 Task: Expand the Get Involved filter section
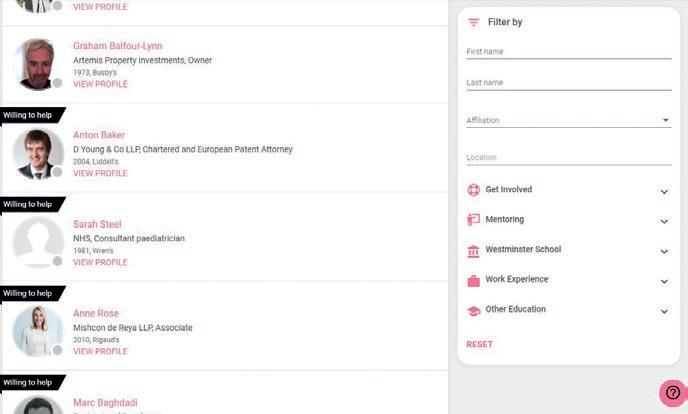tap(664, 191)
